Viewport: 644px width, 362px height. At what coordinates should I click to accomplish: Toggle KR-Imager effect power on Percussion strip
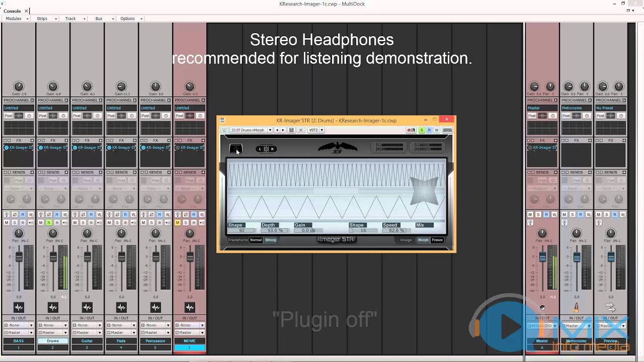pyautogui.click(x=143, y=148)
